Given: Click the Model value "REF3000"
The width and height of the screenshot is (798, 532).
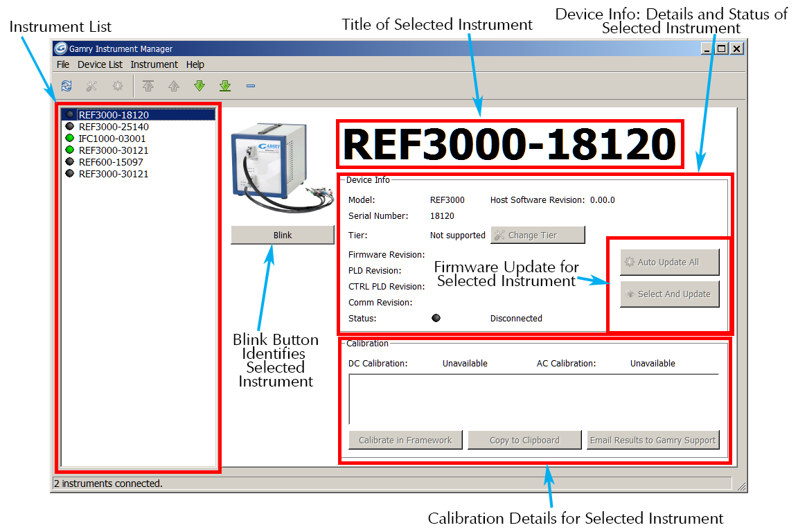Looking at the screenshot, I should pos(447,200).
